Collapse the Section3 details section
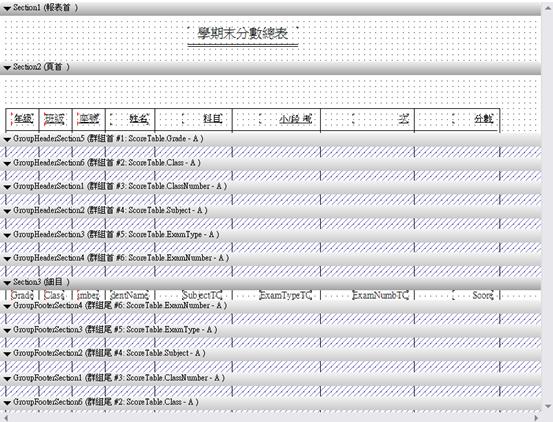The height and width of the screenshot is (422, 553). [x=7, y=282]
